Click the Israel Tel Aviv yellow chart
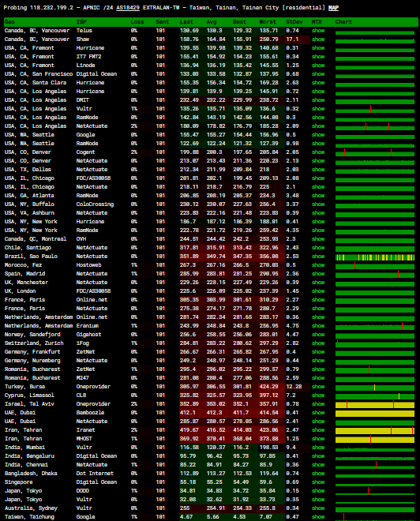420x521 pixels. tap(375, 405)
